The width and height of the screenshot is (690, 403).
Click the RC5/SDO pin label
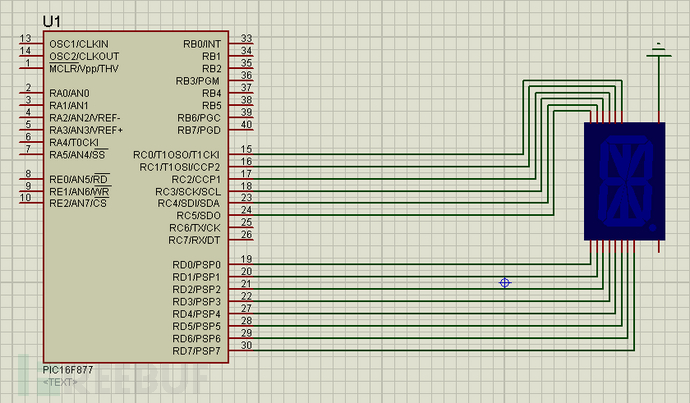click(x=198, y=216)
